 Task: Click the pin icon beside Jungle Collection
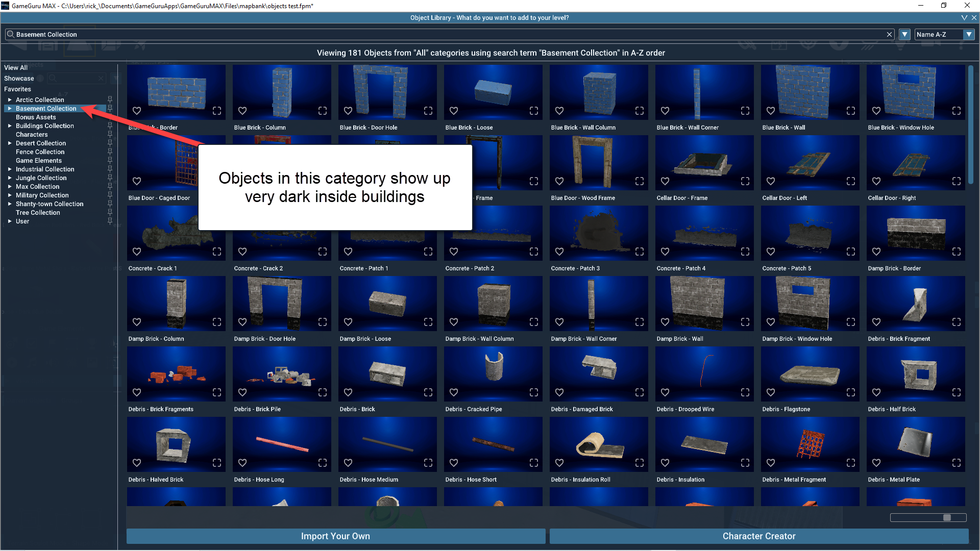pyautogui.click(x=110, y=178)
